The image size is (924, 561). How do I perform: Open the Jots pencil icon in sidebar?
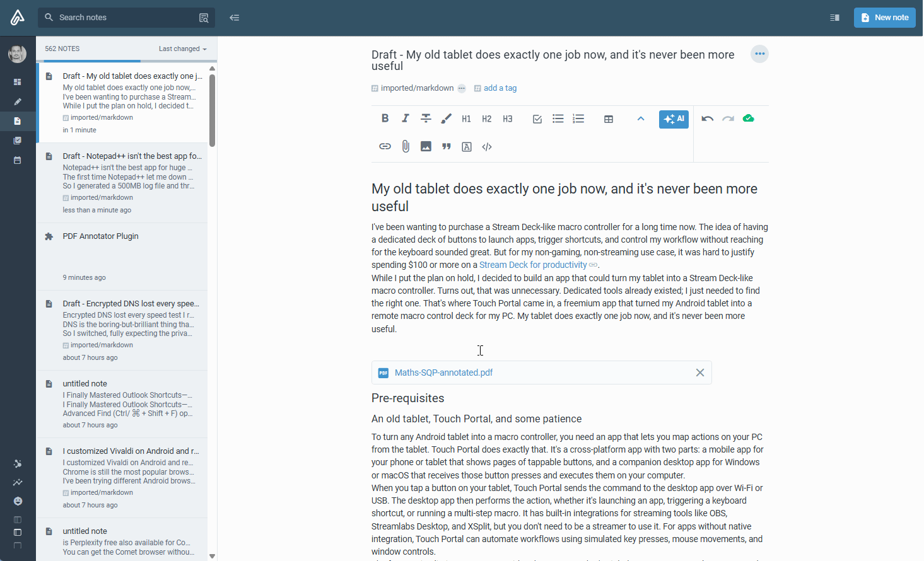point(18,101)
